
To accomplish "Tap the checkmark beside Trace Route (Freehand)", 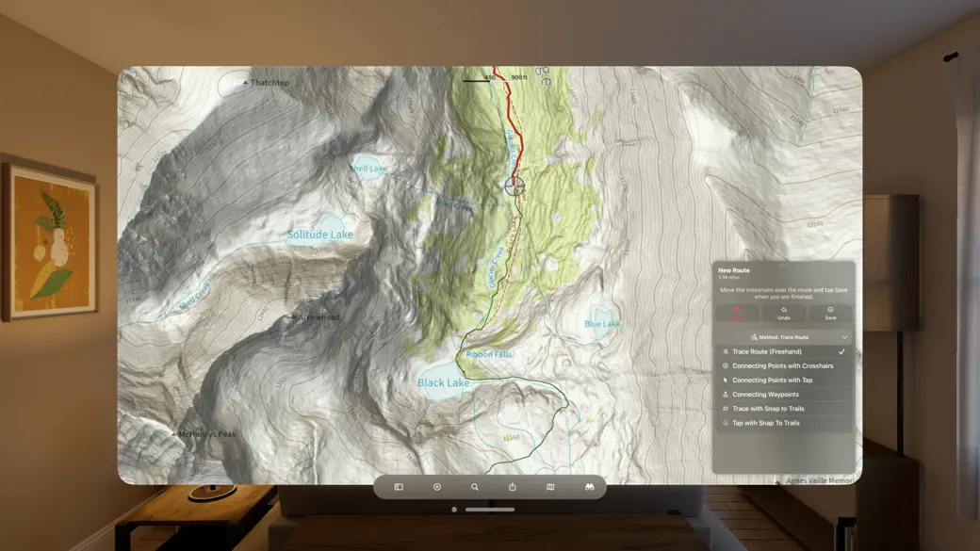I will [x=841, y=350].
